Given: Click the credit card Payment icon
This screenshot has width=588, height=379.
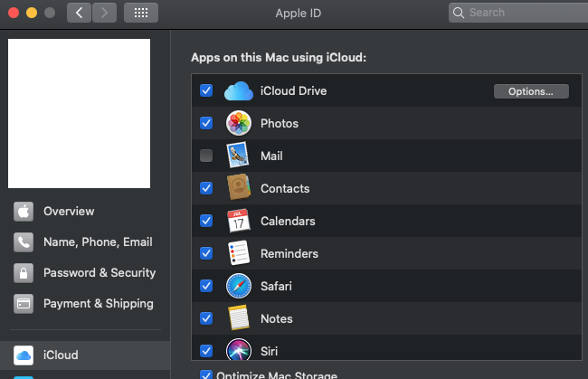Looking at the screenshot, I should click(x=24, y=304).
